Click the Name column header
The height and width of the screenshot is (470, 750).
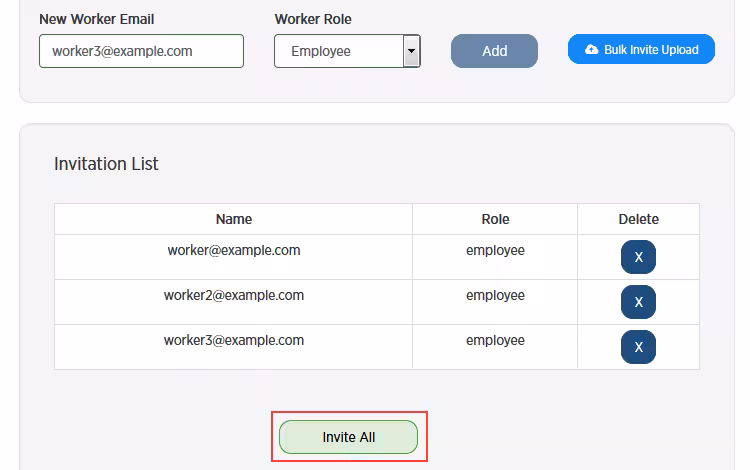tap(233, 219)
